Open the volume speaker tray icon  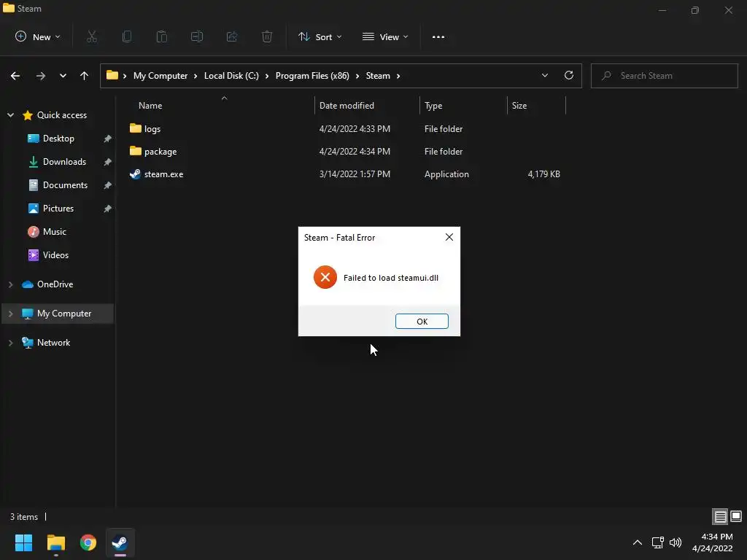pos(676,542)
